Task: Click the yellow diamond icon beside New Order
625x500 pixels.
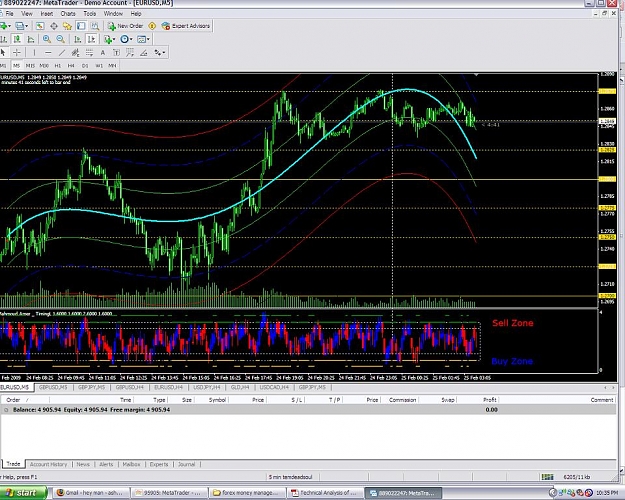Action: tap(152, 26)
